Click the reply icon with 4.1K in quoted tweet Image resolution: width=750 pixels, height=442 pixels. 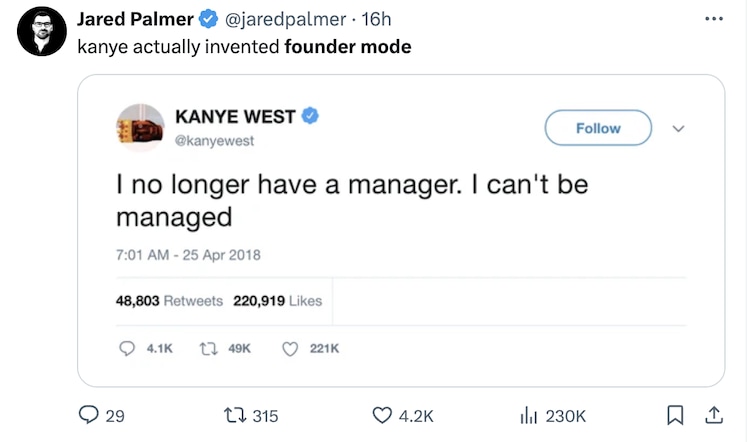127,348
